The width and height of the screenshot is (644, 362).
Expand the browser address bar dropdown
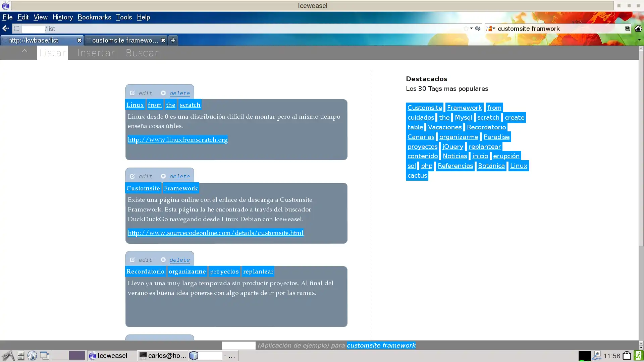coord(471,28)
